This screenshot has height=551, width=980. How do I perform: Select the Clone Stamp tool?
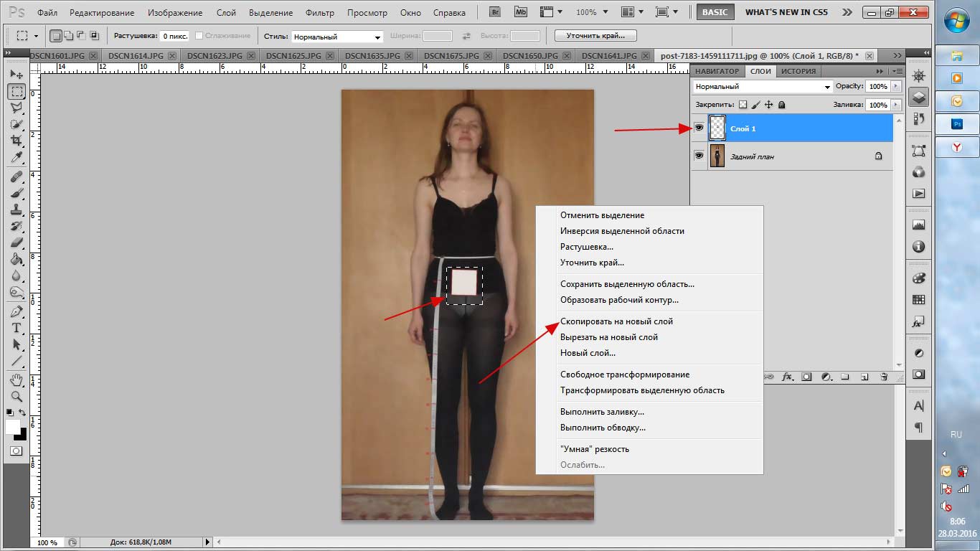point(17,209)
